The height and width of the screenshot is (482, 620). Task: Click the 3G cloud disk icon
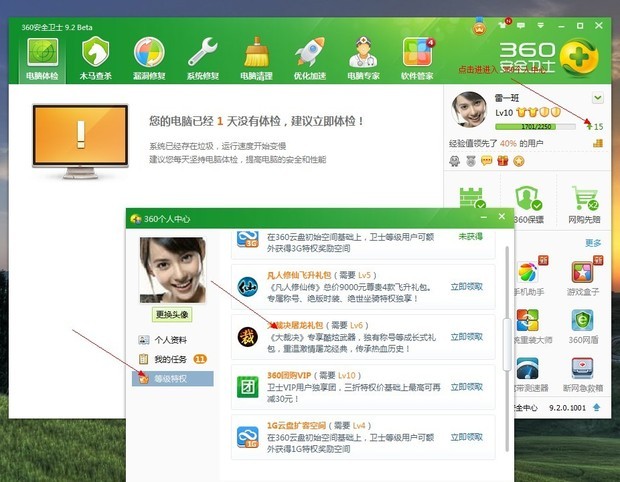pyautogui.click(x=248, y=239)
